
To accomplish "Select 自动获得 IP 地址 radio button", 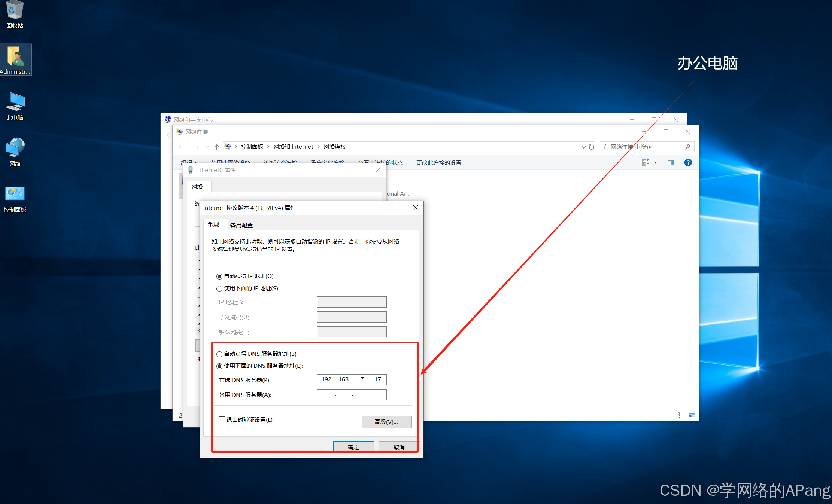I will coord(219,277).
